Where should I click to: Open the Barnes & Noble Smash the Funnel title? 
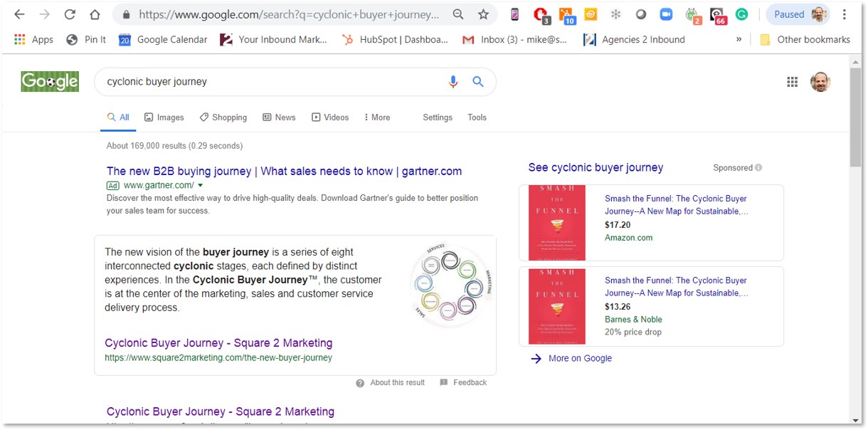tap(676, 286)
